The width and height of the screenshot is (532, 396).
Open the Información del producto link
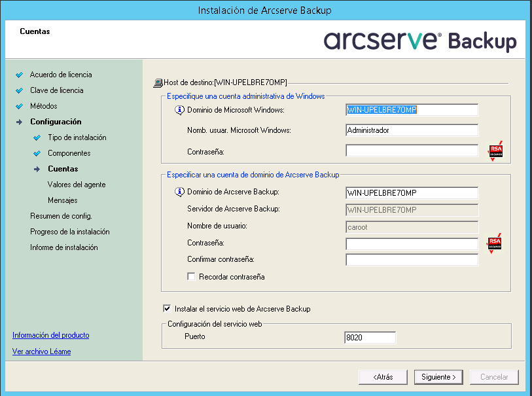click(50, 334)
